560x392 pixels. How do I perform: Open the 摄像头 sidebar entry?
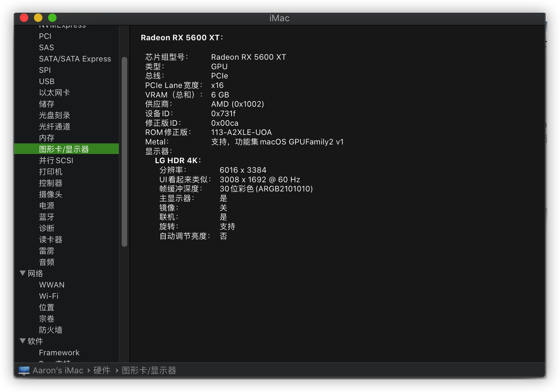(x=51, y=194)
